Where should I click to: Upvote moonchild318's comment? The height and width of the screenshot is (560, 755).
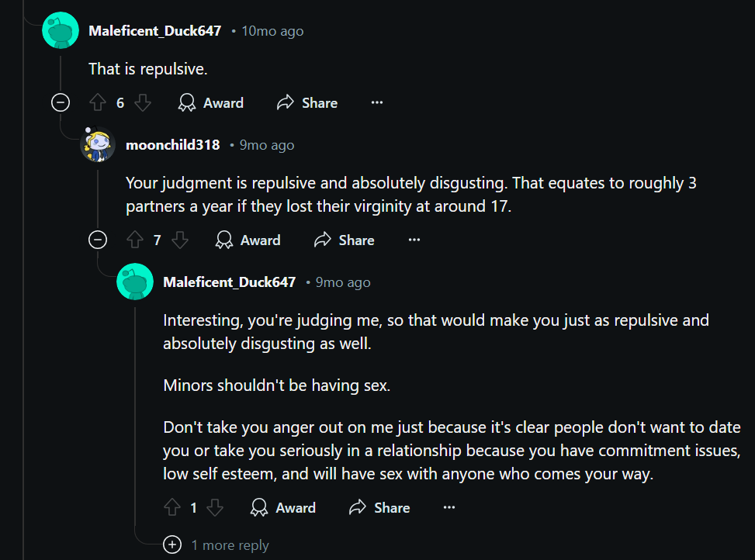[x=135, y=240]
